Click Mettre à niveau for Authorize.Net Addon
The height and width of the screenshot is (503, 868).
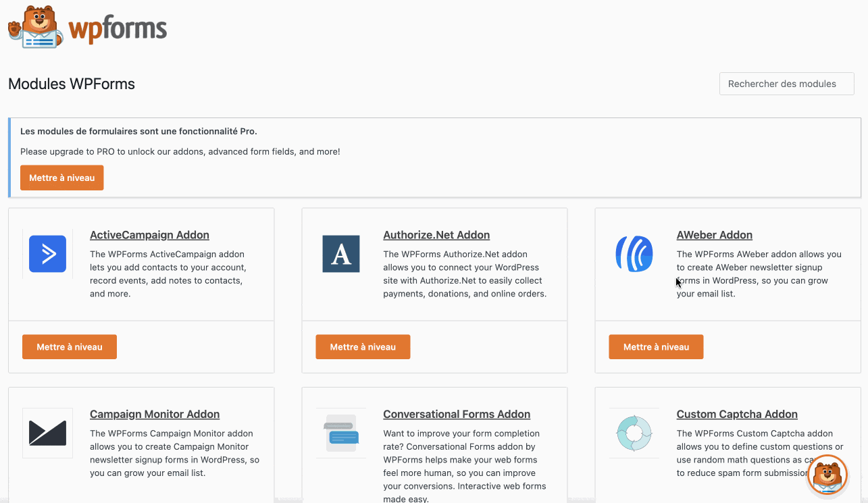coord(363,347)
